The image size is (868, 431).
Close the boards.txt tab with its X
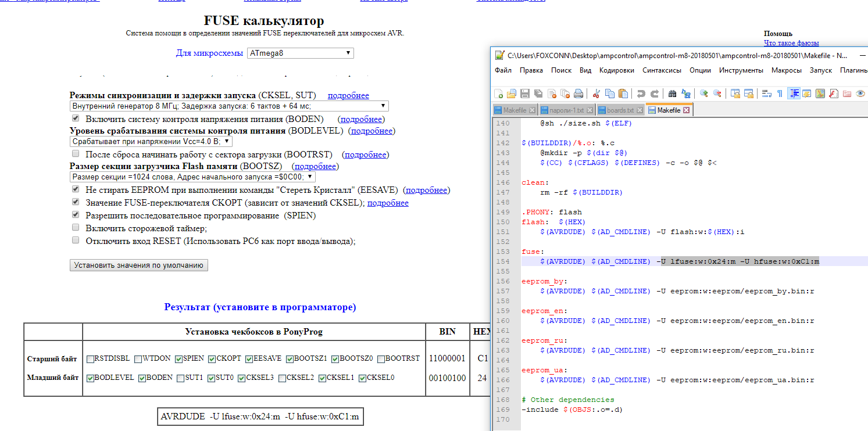[640, 110]
